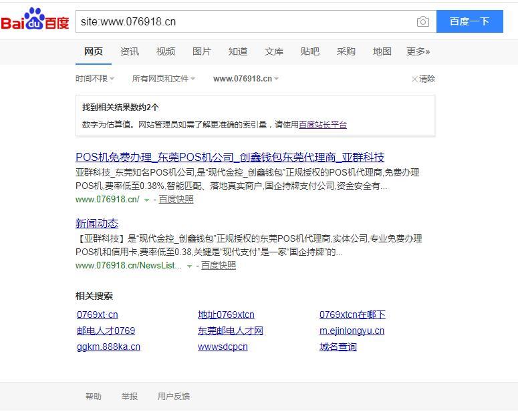
Task: Expand the 所有网页和文件 filter dropdown
Action: [164, 79]
